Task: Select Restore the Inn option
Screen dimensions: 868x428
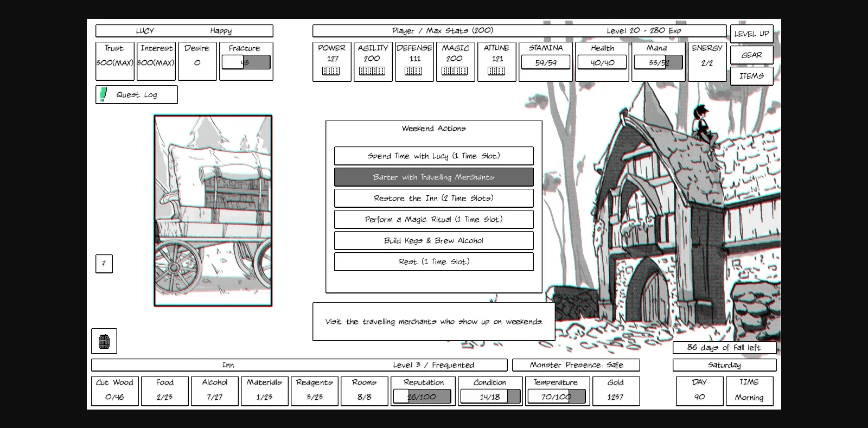Action: [x=433, y=198]
